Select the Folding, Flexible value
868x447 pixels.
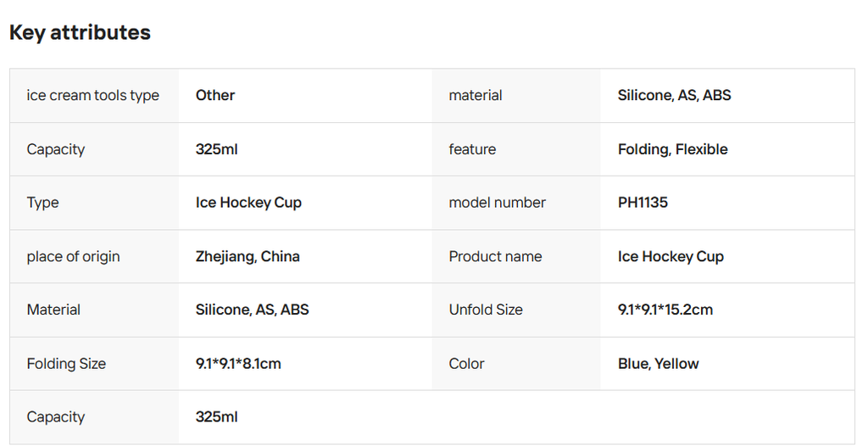pyautogui.click(x=672, y=149)
